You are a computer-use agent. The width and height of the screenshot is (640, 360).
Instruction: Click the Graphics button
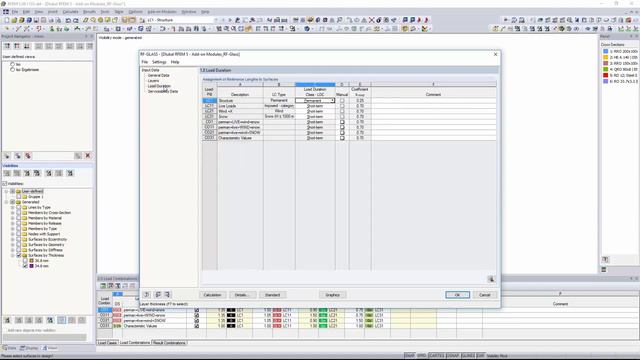pos(332,295)
